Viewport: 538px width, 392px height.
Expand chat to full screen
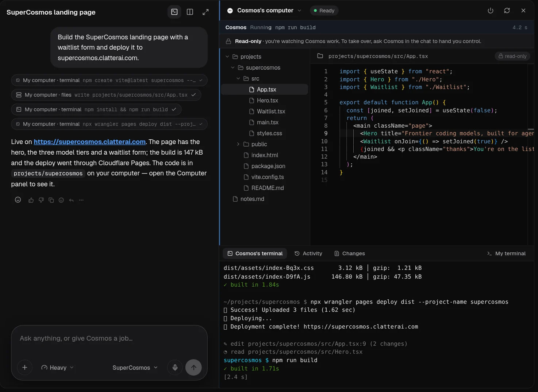[206, 12]
